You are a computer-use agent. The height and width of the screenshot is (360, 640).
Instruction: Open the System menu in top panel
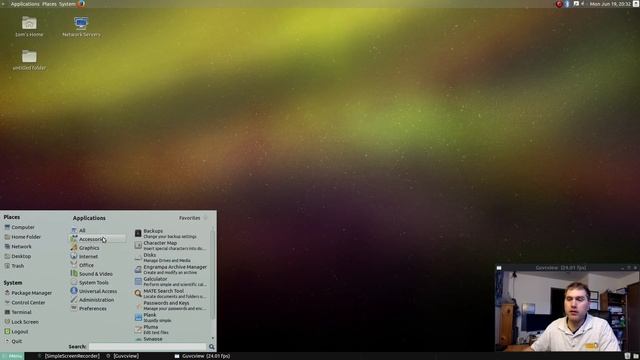pyautogui.click(x=67, y=4)
